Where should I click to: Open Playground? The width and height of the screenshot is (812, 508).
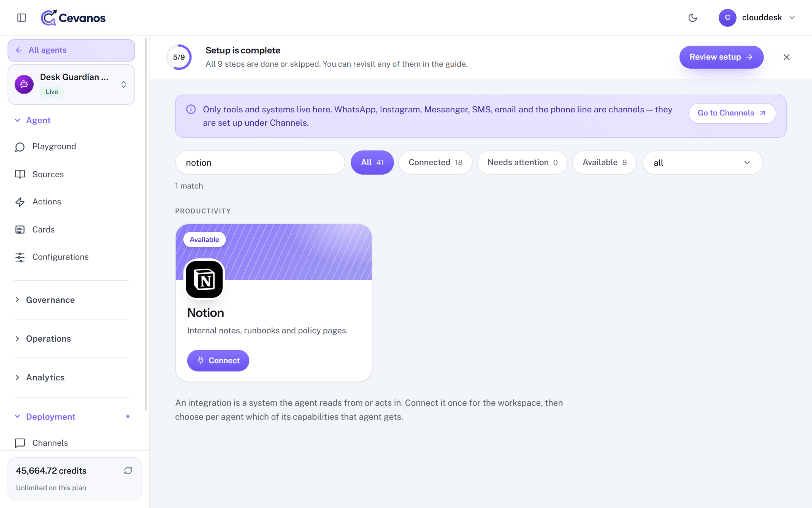[54, 146]
